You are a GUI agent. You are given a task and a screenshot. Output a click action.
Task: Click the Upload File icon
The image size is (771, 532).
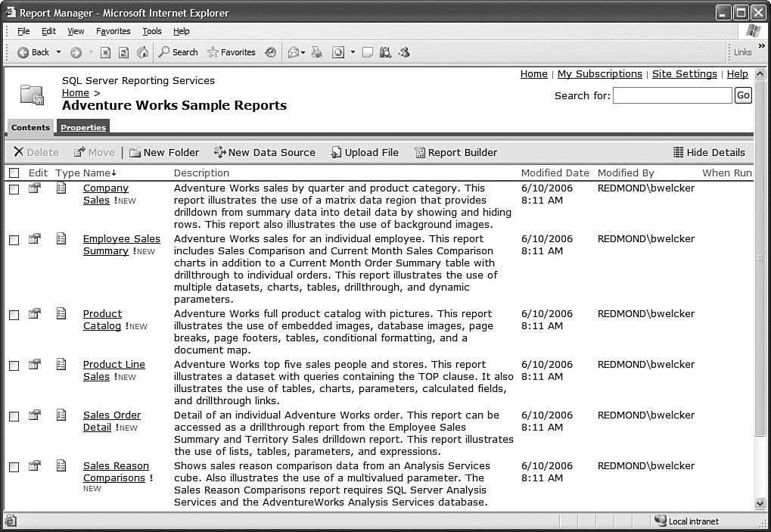(336, 152)
